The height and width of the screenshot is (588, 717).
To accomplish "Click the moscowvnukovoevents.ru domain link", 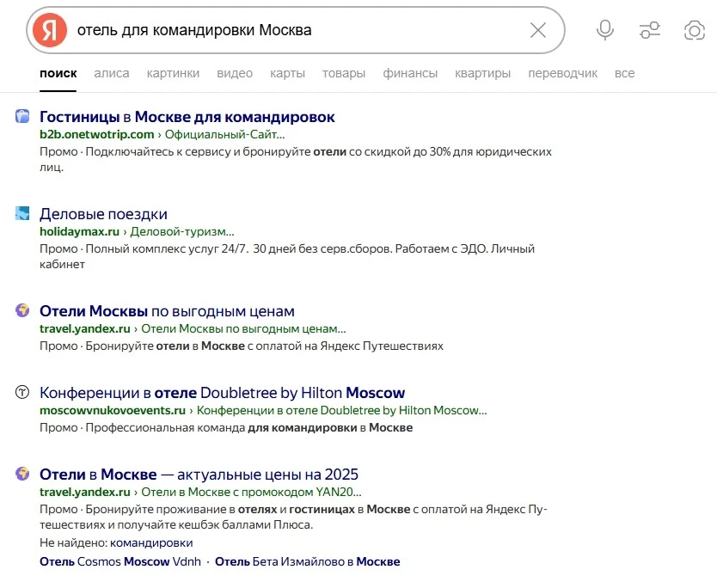I will 112,410.
